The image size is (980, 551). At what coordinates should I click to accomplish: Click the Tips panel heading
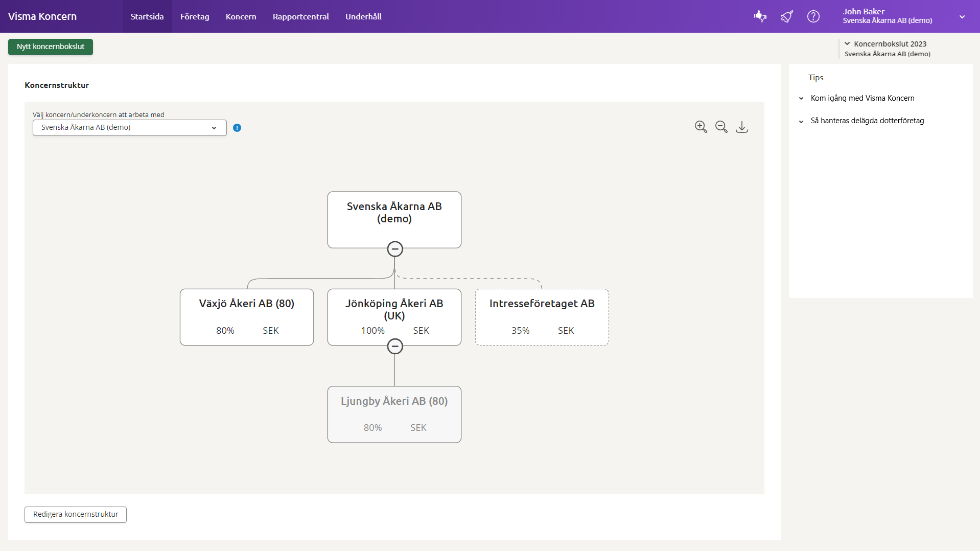pos(816,78)
